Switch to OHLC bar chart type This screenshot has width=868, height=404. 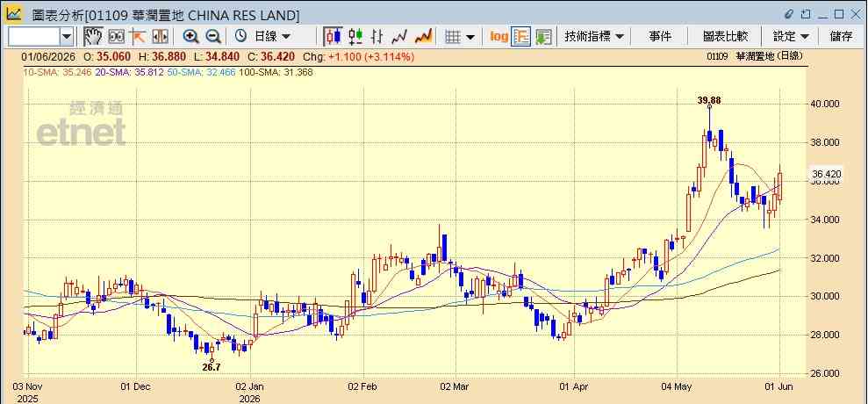click(377, 37)
